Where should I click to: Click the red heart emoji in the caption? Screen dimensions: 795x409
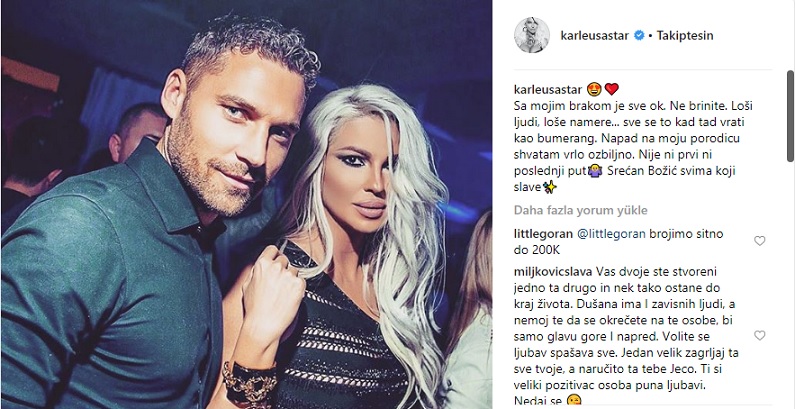click(x=611, y=90)
